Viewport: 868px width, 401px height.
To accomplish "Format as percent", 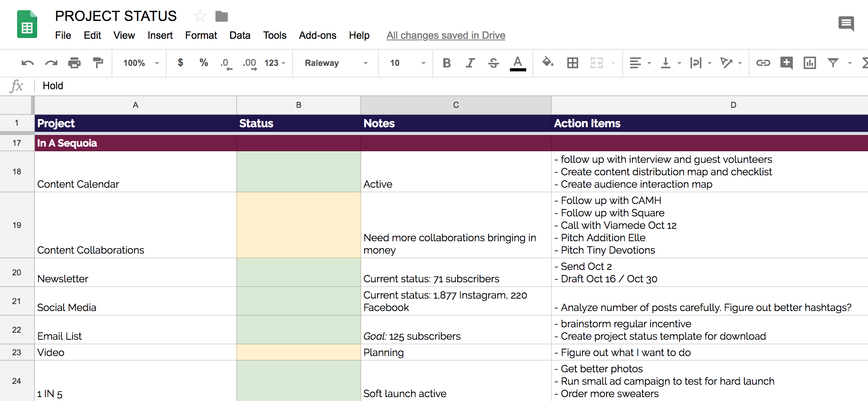I will click(x=204, y=62).
